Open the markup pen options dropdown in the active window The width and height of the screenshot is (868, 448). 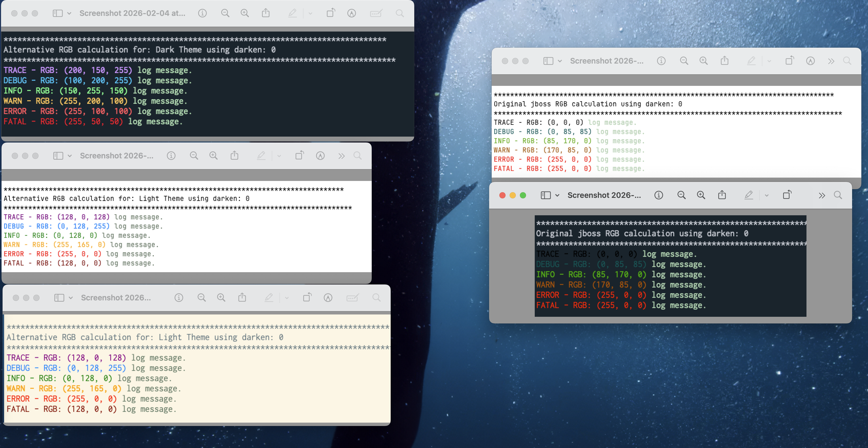click(766, 195)
